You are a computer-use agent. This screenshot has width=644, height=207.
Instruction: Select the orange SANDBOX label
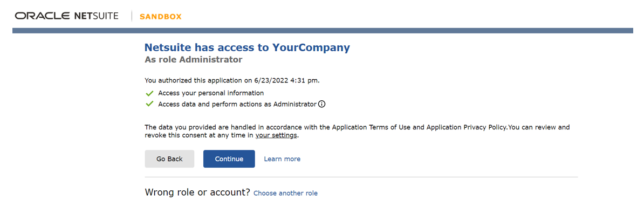(x=161, y=17)
